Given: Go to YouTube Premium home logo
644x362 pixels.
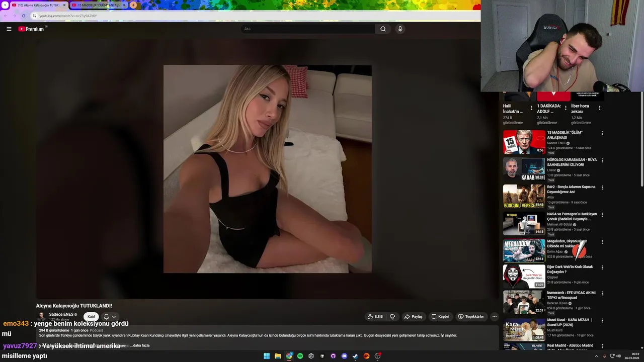Looking at the screenshot, I should pos(32,29).
